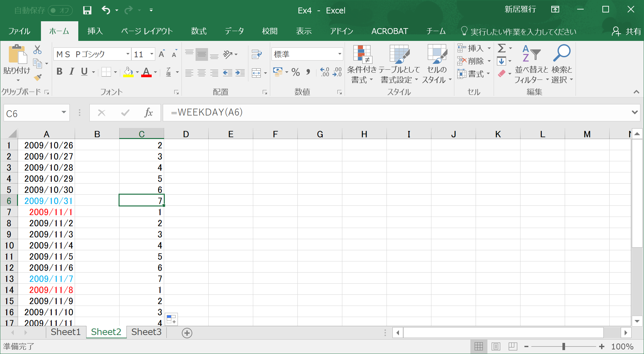Screen dimensions: 644x354
Task: Open the font name dropdown
Action: tap(128, 54)
